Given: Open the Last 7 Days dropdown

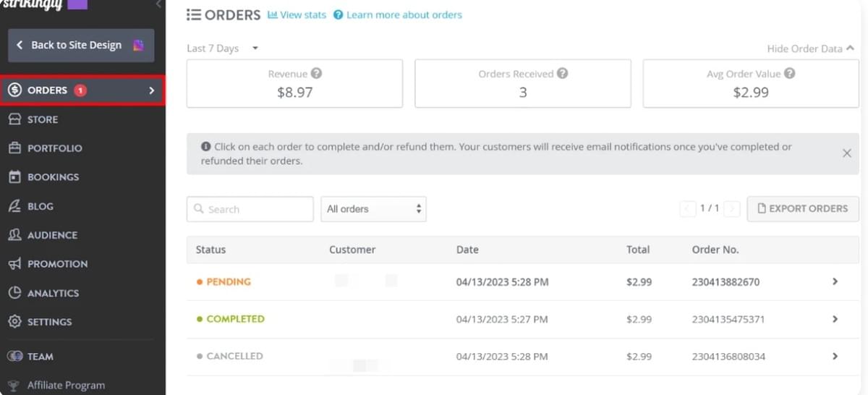Looking at the screenshot, I should pos(223,48).
